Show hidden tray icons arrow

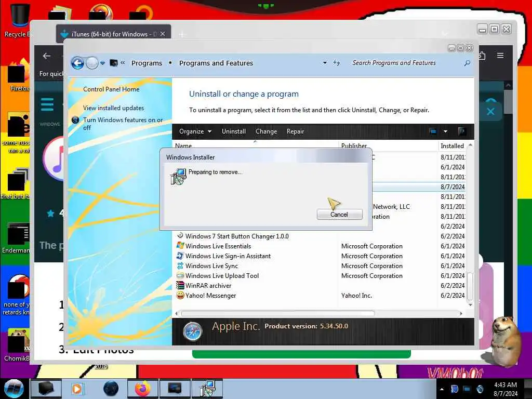coord(442,389)
